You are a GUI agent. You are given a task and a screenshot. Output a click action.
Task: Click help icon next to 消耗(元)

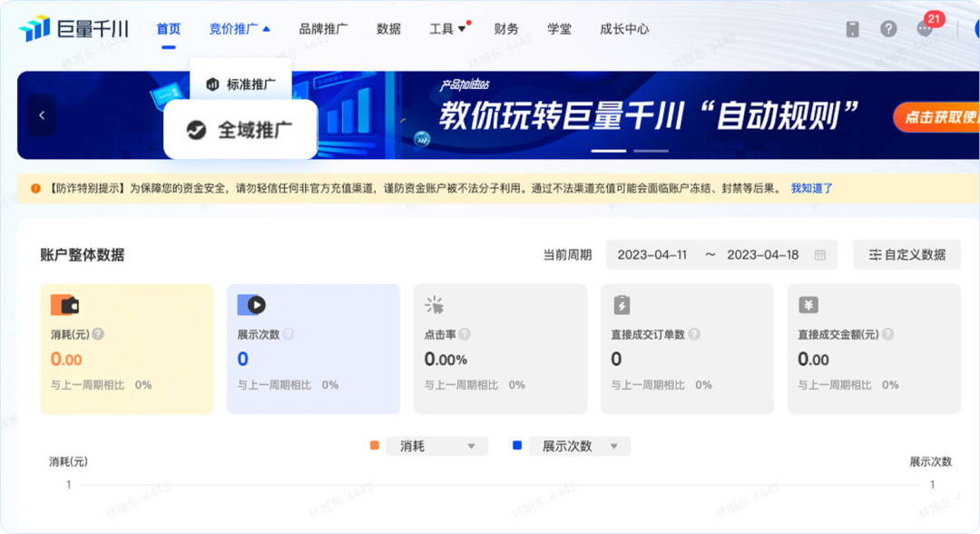(98, 334)
